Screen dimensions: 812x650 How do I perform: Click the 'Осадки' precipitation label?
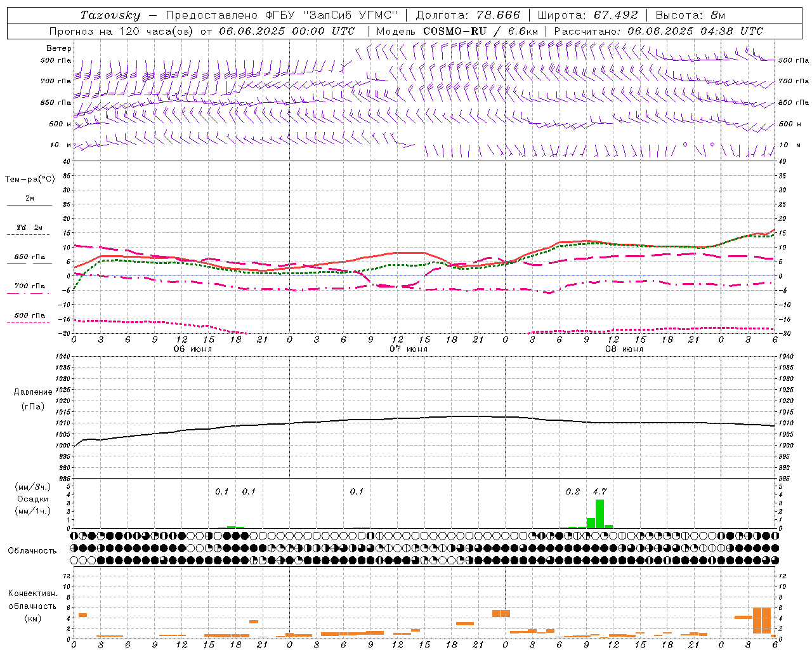[x=33, y=499]
